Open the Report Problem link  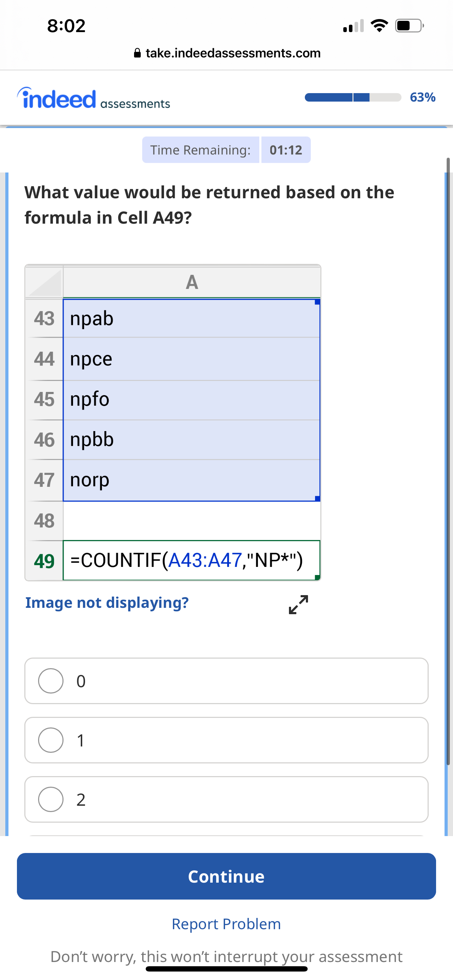click(226, 924)
